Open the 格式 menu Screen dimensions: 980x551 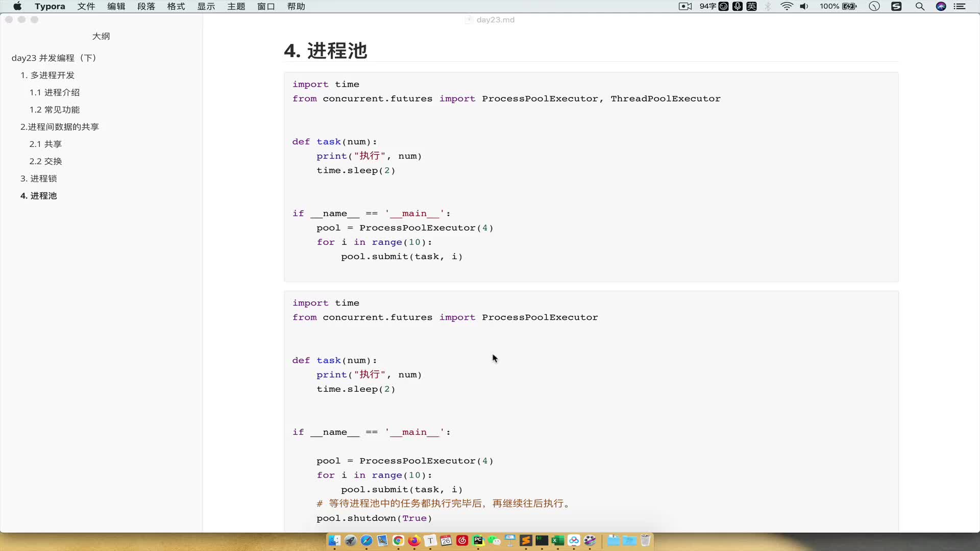pyautogui.click(x=176, y=6)
